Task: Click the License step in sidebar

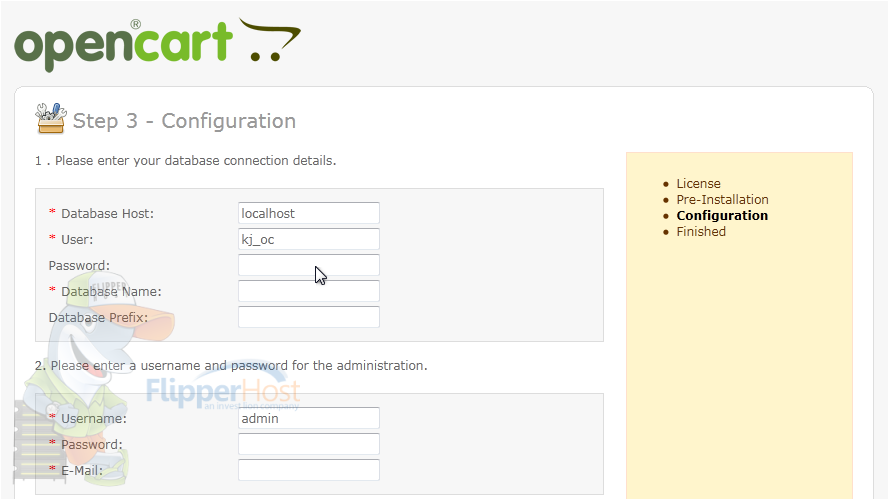Action: point(698,184)
